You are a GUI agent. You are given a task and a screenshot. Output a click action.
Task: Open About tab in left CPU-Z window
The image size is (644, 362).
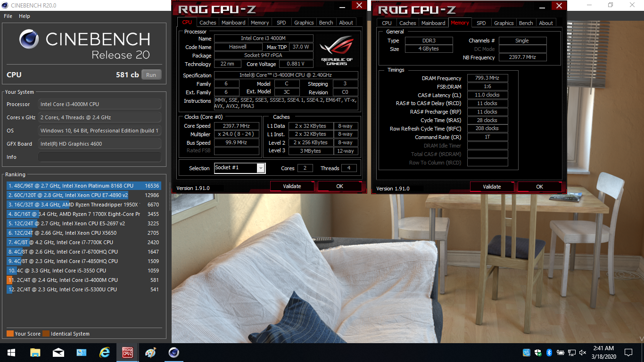click(x=346, y=23)
